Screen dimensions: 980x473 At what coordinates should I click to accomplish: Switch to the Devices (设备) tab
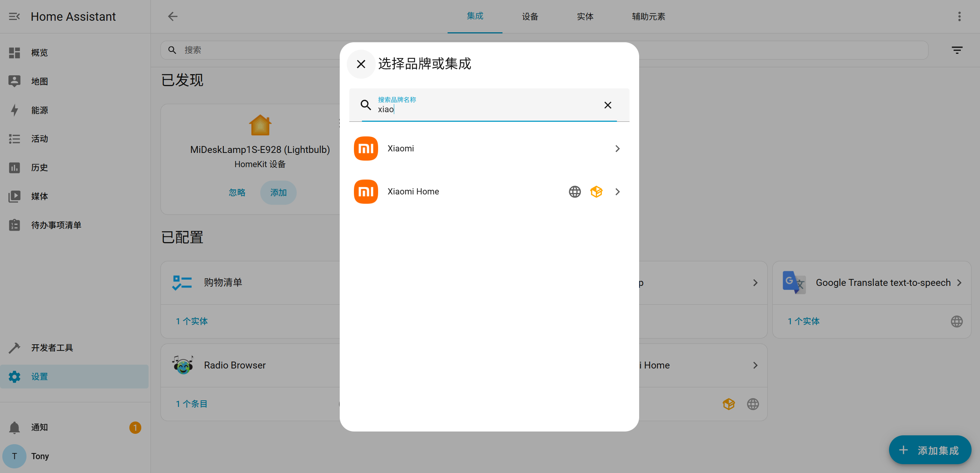[x=530, y=17]
